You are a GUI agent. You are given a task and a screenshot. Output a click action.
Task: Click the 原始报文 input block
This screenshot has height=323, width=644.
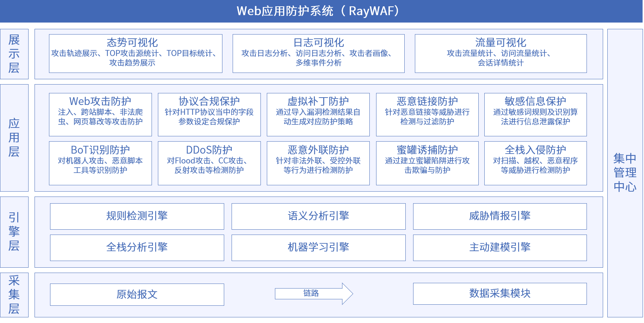pyautogui.click(x=137, y=294)
